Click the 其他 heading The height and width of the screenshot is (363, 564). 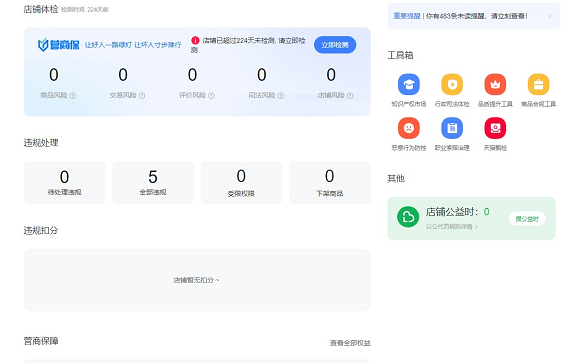tap(396, 178)
